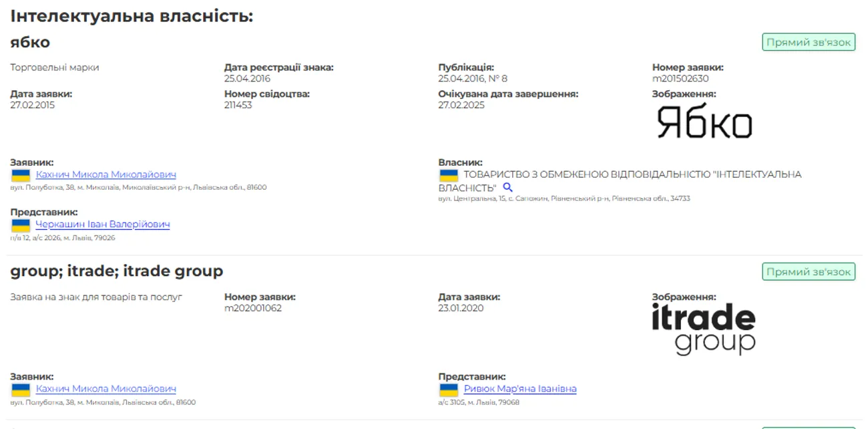Click the Прямий зв'язок badge for itrade group
This screenshot has height=429, width=868.
(x=809, y=272)
